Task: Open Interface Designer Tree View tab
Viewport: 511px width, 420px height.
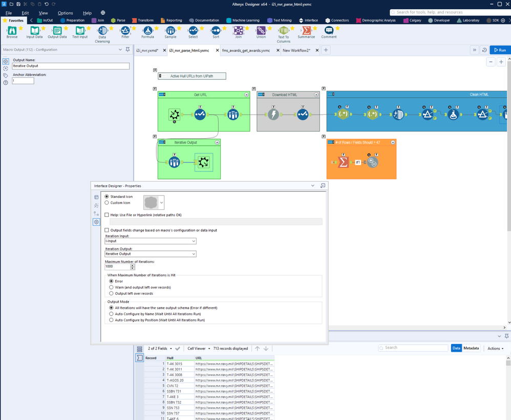Action: coord(96,214)
